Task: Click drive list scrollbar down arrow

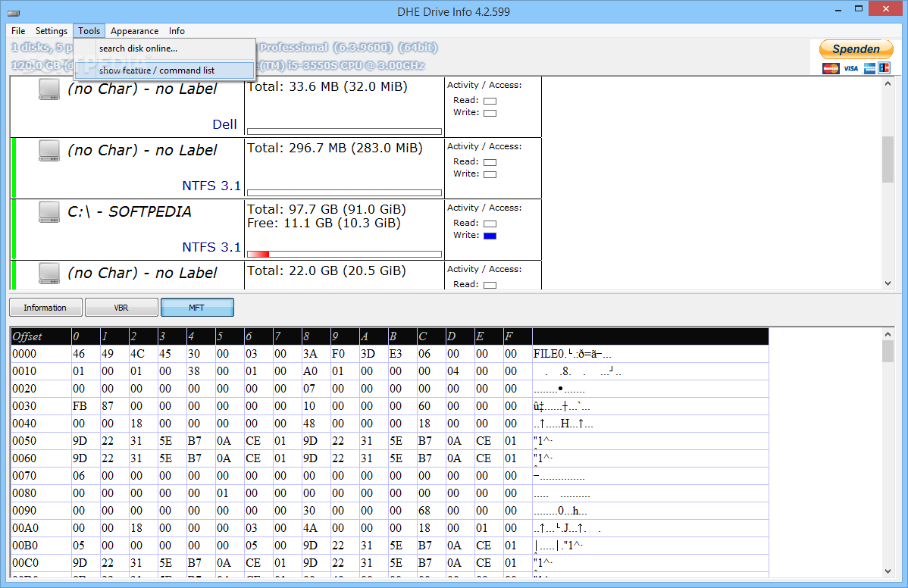Action: click(x=888, y=283)
